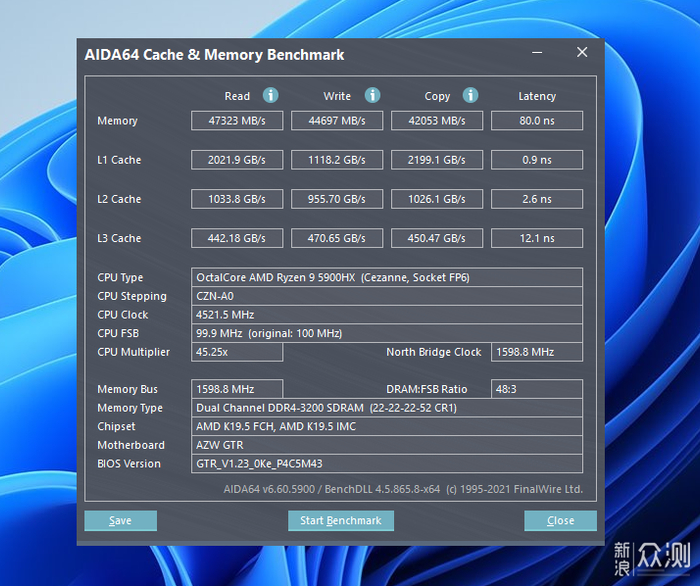Click the L2 Cache row label
Screen dimensions: 700x586
tap(119, 199)
